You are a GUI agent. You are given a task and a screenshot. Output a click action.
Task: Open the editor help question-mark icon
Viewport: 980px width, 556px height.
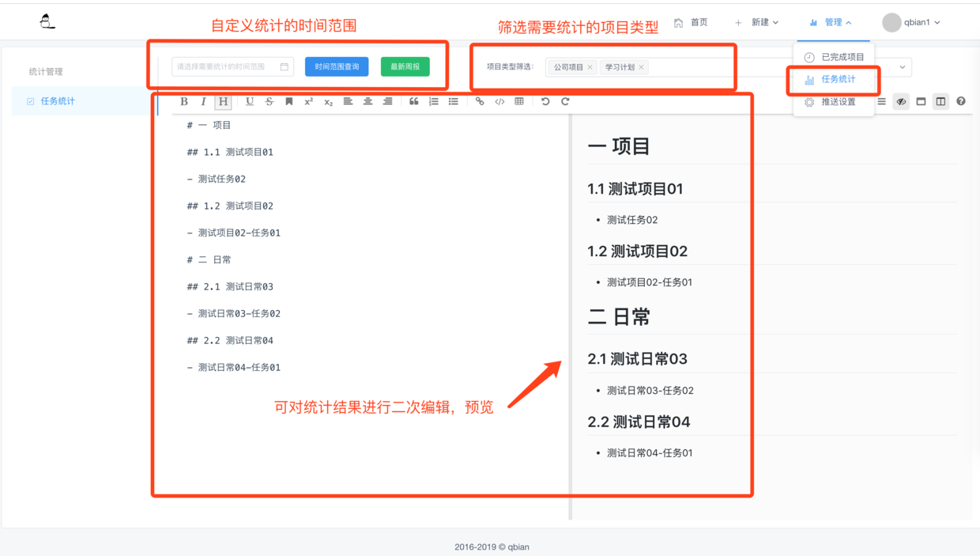(x=961, y=101)
